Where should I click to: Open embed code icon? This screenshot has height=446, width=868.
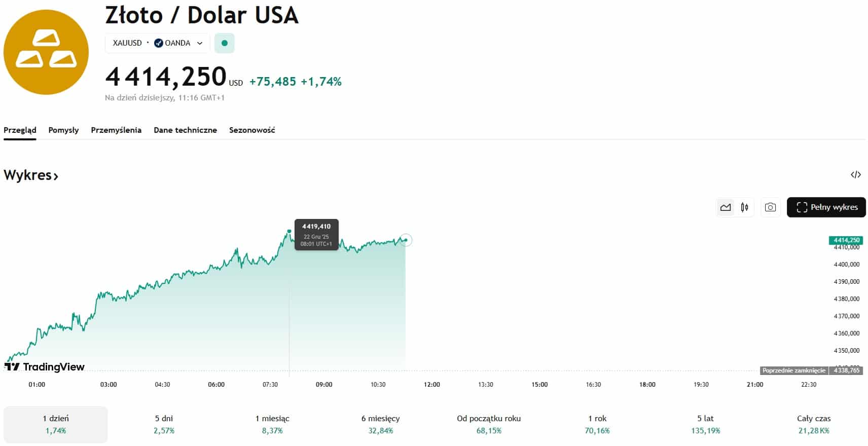[855, 175]
